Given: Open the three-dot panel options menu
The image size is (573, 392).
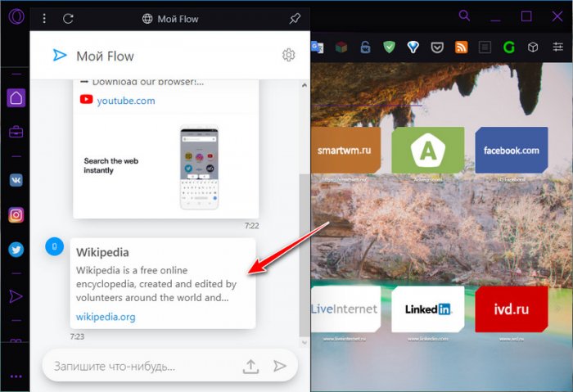Looking at the screenshot, I should [x=44, y=19].
